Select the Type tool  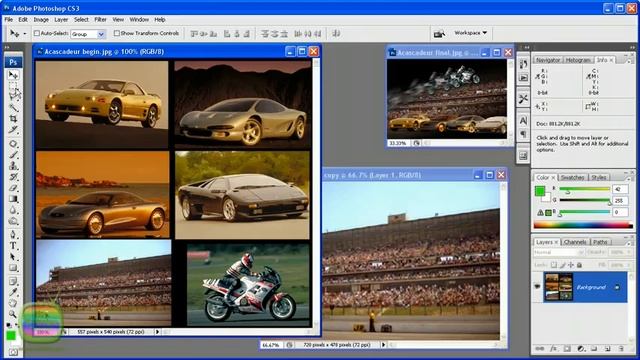13,246
